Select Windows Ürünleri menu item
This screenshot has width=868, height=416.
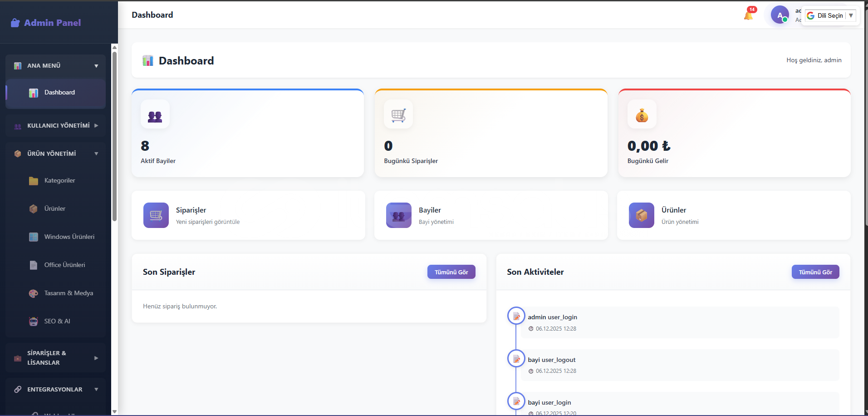pos(69,237)
